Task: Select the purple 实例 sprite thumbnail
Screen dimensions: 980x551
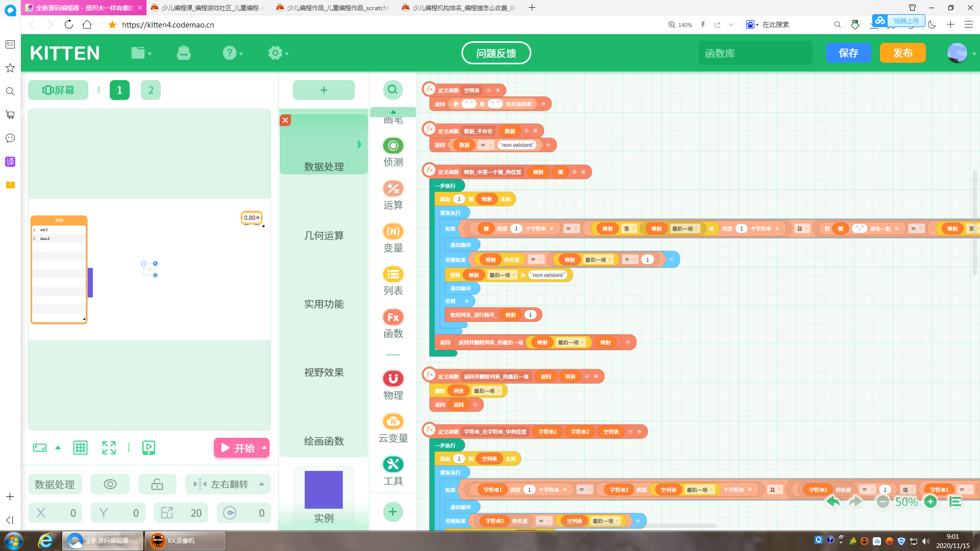Action: (x=324, y=490)
